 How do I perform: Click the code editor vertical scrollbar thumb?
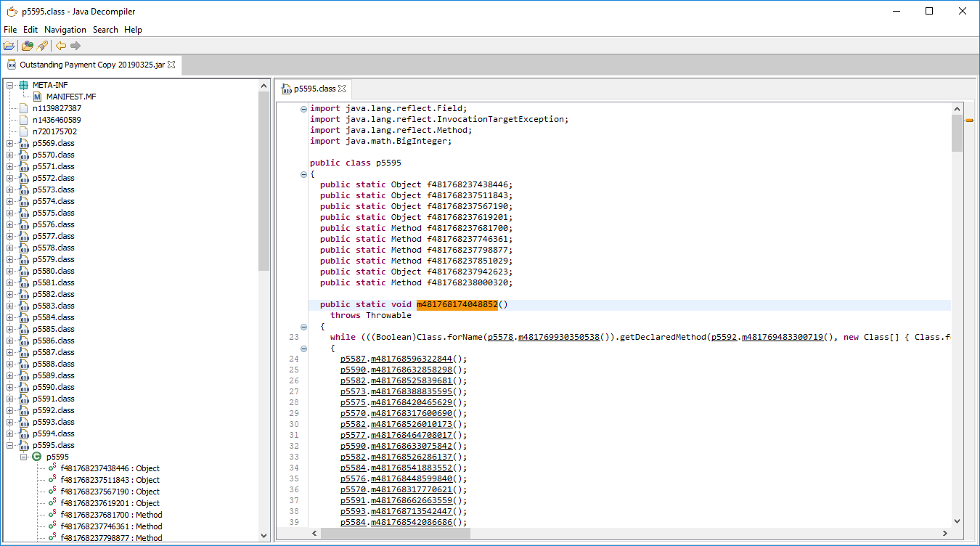(x=956, y=134)
